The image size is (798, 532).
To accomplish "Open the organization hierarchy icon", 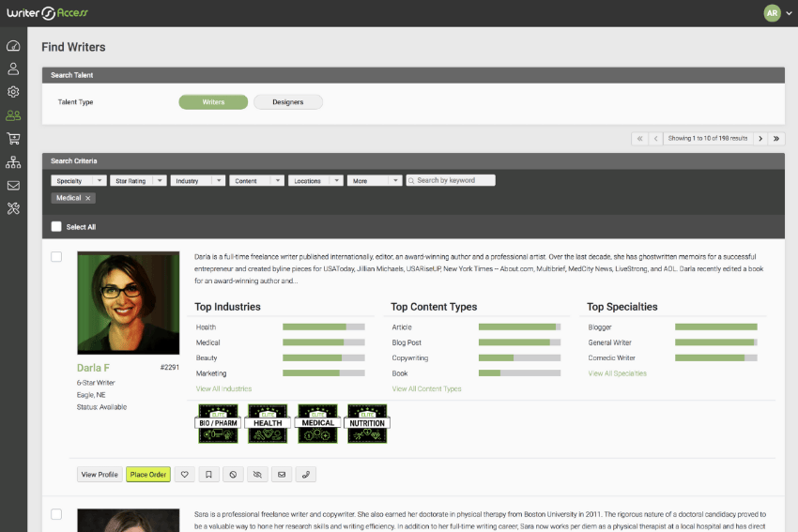I will pyautogui.click(x=13, y=161).
